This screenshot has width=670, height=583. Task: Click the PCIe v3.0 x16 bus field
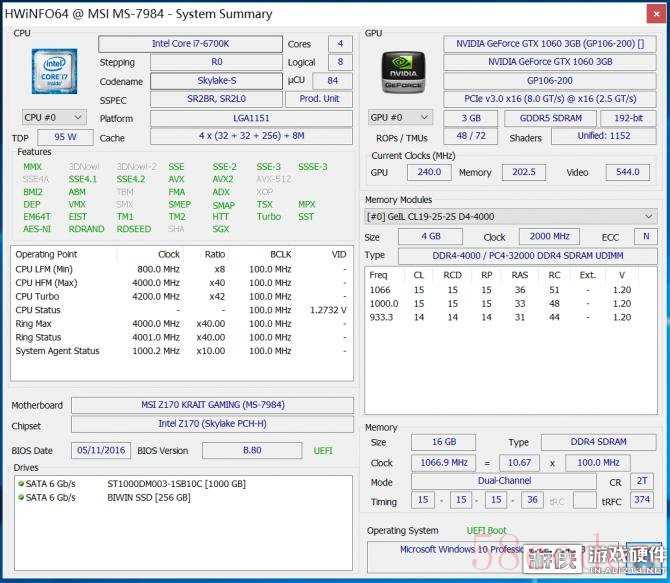point(550,99)
